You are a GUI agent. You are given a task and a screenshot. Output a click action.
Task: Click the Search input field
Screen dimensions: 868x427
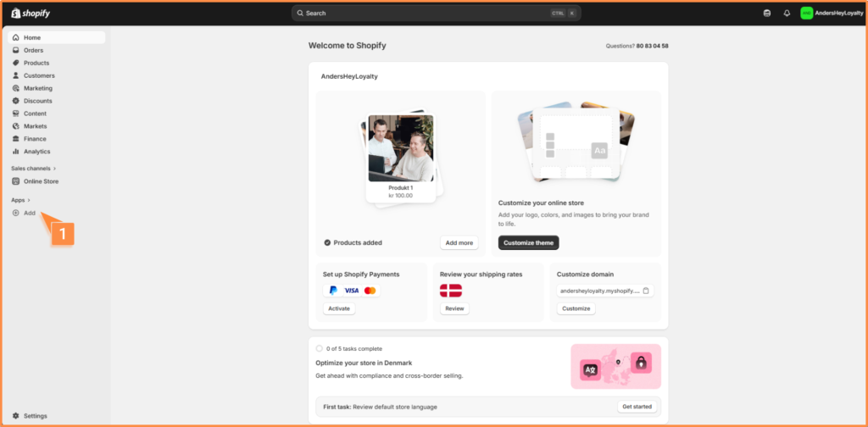pyautogui.click(x=424, y=14)
